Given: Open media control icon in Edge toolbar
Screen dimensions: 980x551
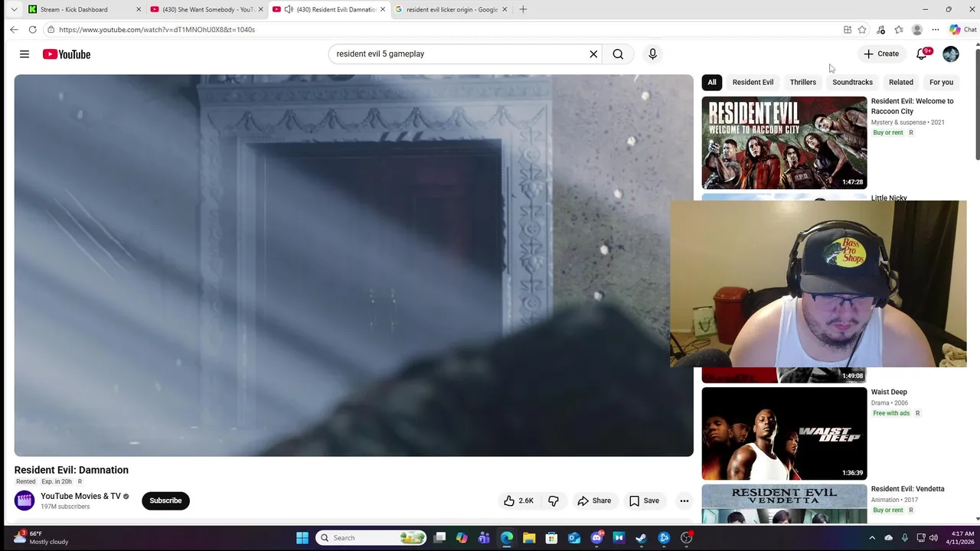Looking at the screenshot, I should [881, 30].
